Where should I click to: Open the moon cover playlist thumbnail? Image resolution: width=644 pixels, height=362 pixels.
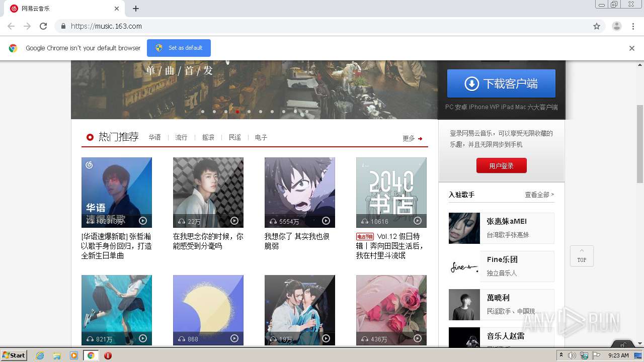pos(208,310)
